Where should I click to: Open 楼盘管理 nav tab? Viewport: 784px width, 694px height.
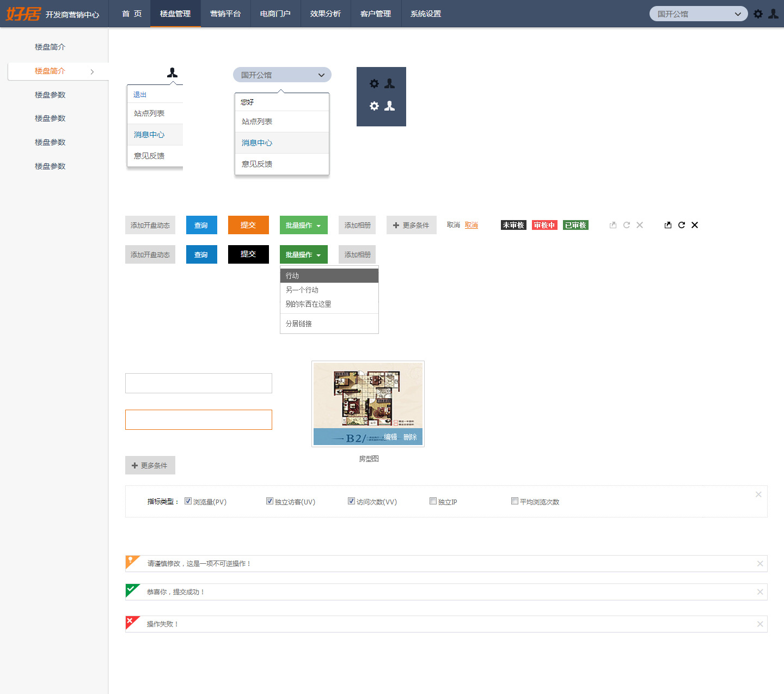(x=175, y=14)
